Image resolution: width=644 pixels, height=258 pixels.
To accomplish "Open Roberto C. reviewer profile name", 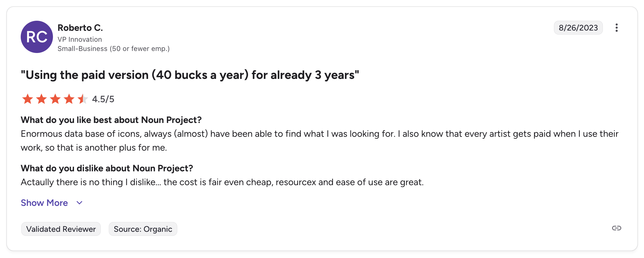I will tap(80, 28).
